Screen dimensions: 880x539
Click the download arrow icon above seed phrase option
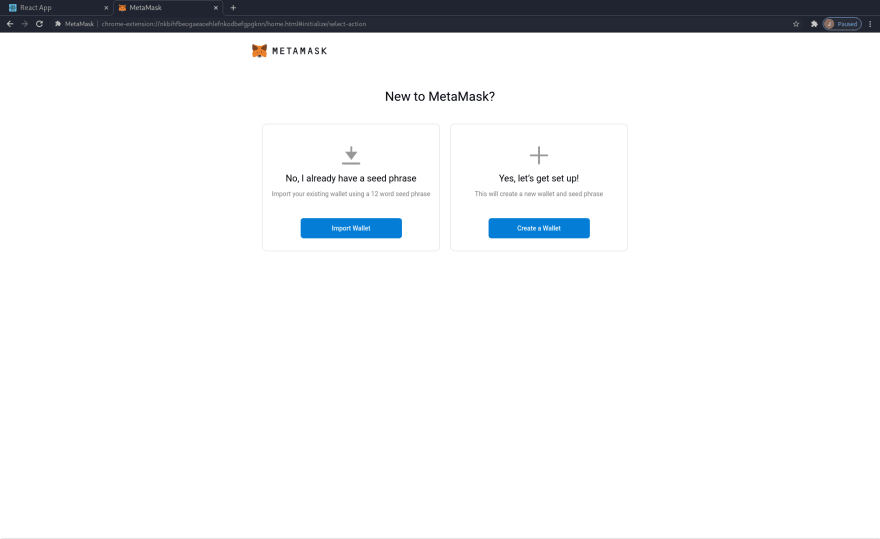pos(351,155)
